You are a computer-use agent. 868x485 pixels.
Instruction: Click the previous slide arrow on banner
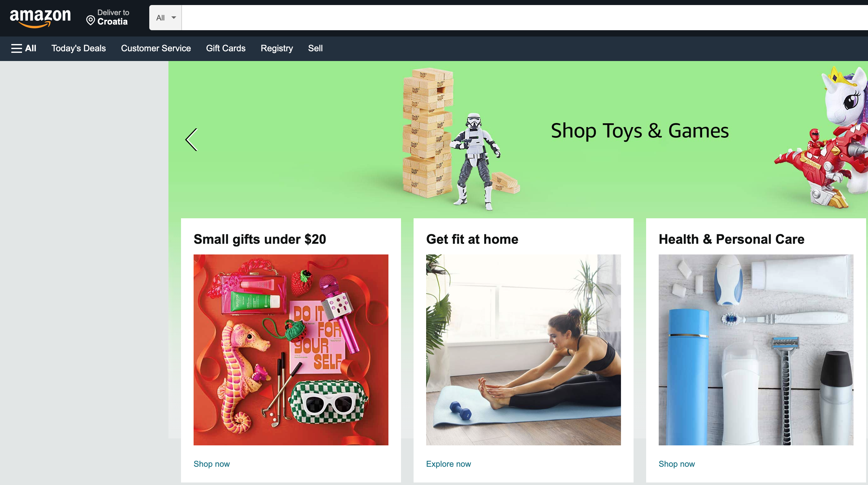point(191,139)
